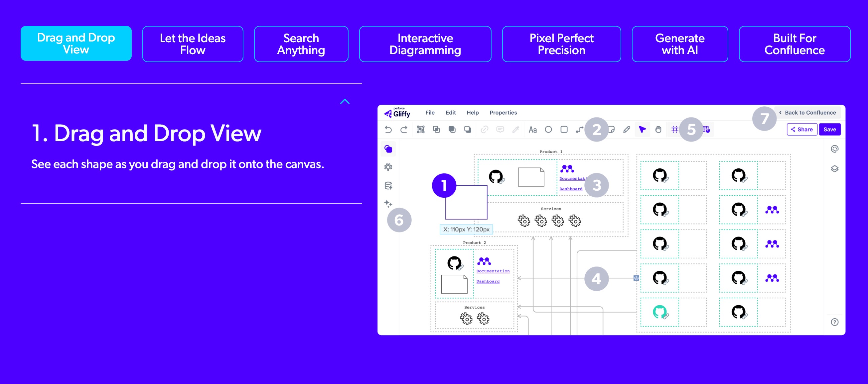Select the first gear in Product 1 Services

coord(524,221)
